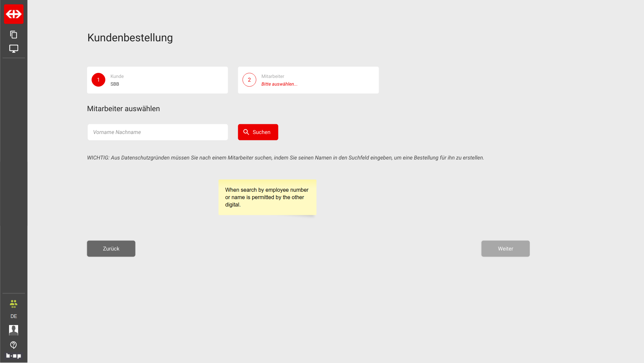Click the green switch-users icon

tap(13, 304)
